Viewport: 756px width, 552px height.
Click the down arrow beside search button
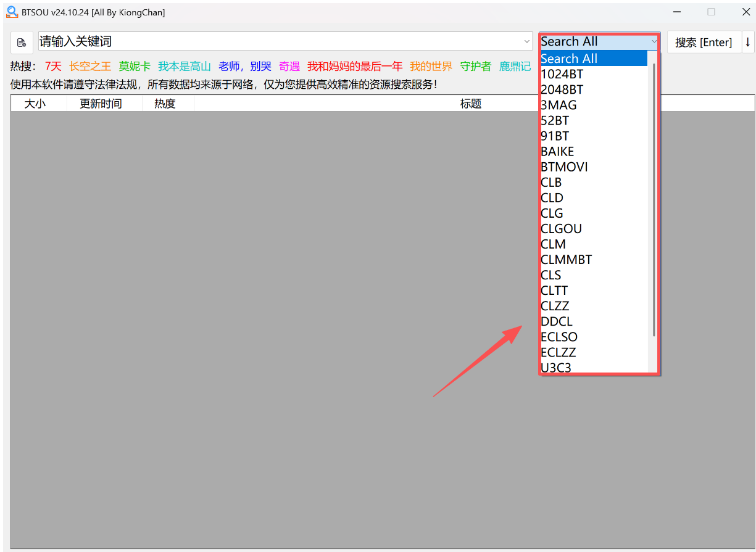pos(748,42)
